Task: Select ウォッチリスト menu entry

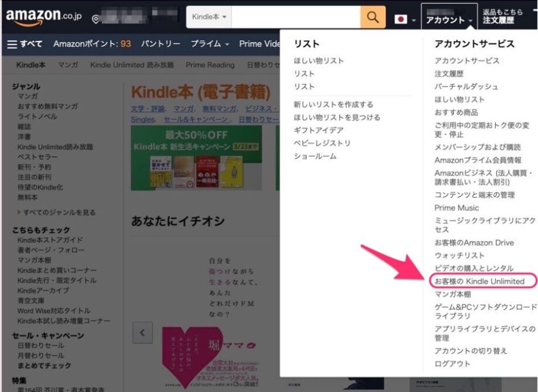Action: (x=460, y=256)
